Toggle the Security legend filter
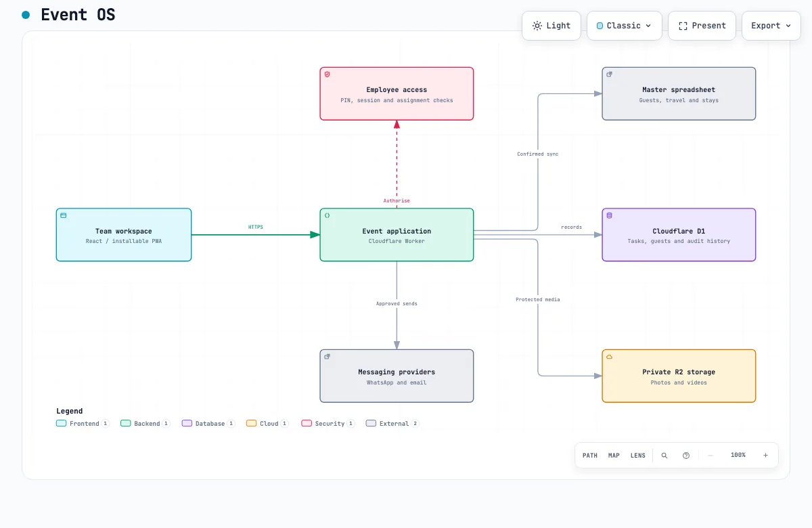This screenshot has height=528, width=812. pos(328,423)
